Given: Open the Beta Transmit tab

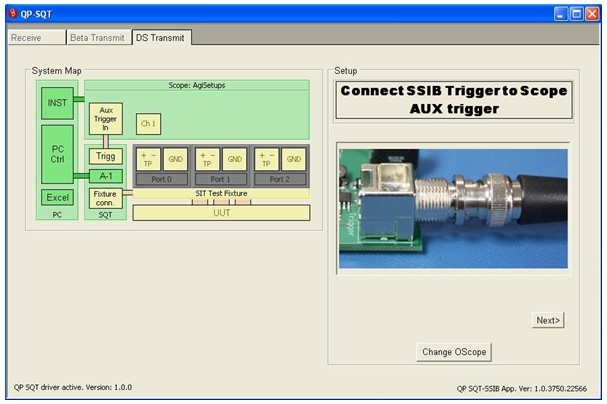Looking at the screenshot, I should point(98,38).
